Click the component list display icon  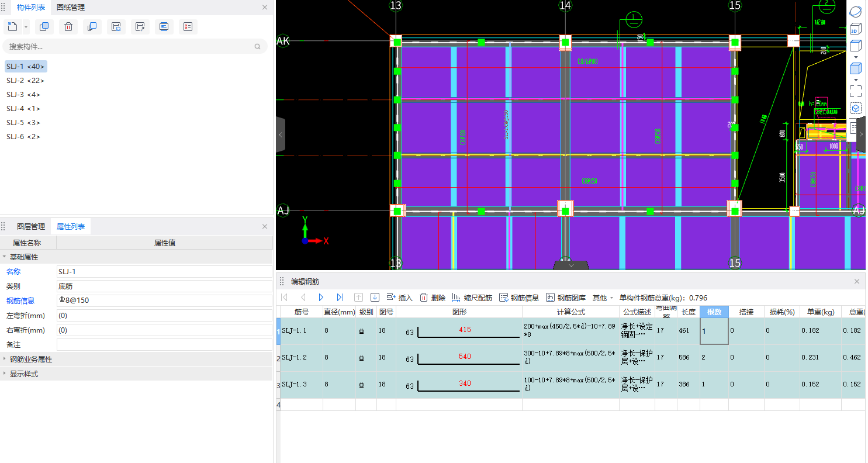(x=164, y=26)
